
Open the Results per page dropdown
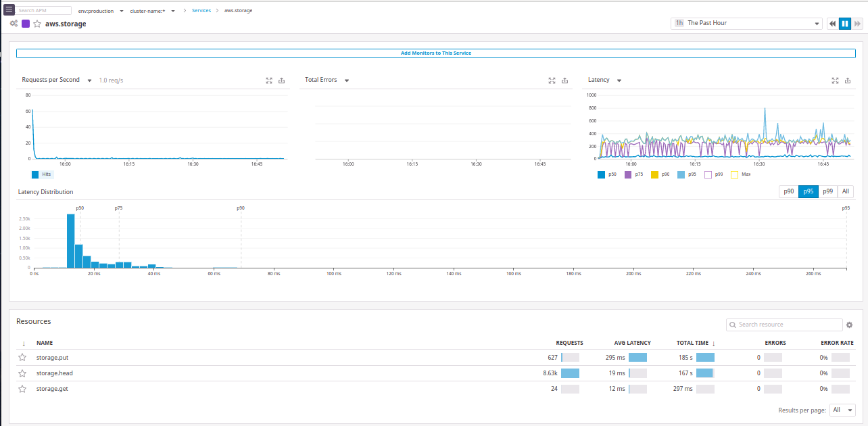(x=842, y=410)
